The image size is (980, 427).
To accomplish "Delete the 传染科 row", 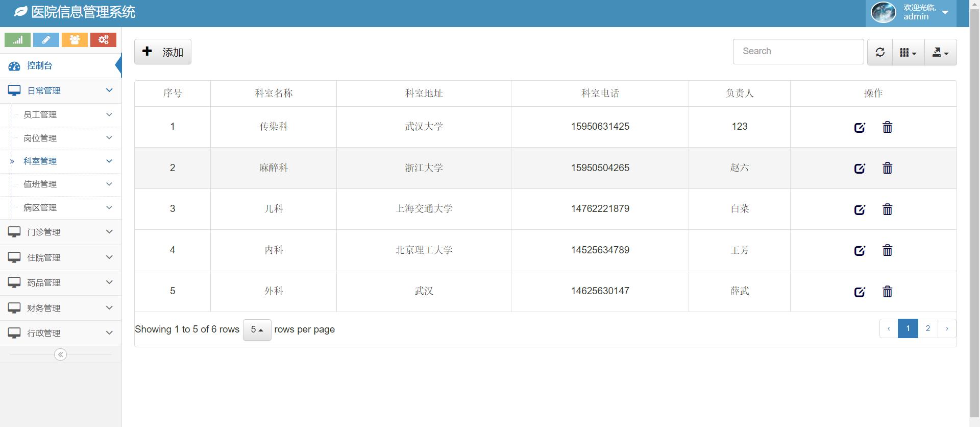I will (887, 127).
